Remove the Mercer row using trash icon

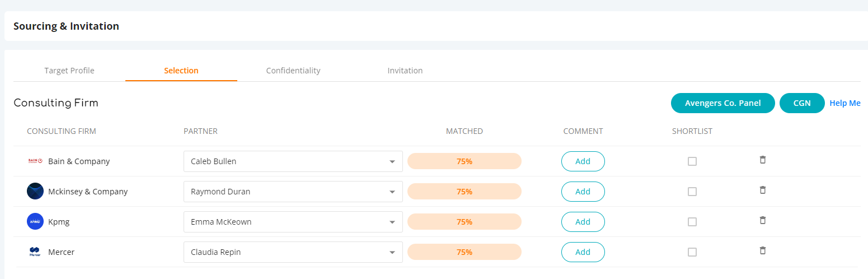tap(762, 250)
